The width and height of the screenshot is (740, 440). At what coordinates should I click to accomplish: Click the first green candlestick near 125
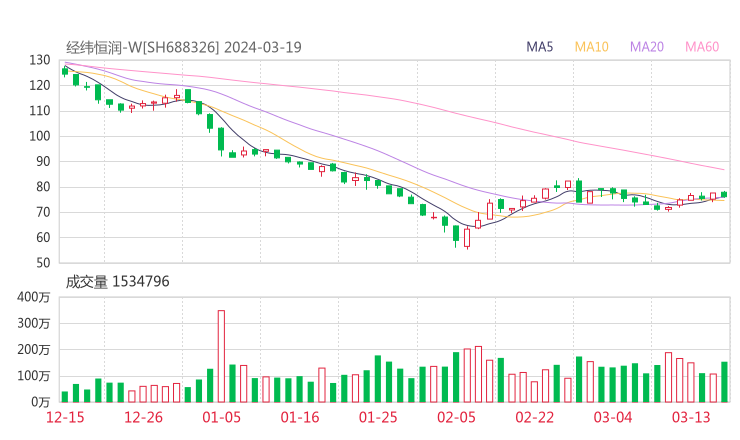coord(65,71)
